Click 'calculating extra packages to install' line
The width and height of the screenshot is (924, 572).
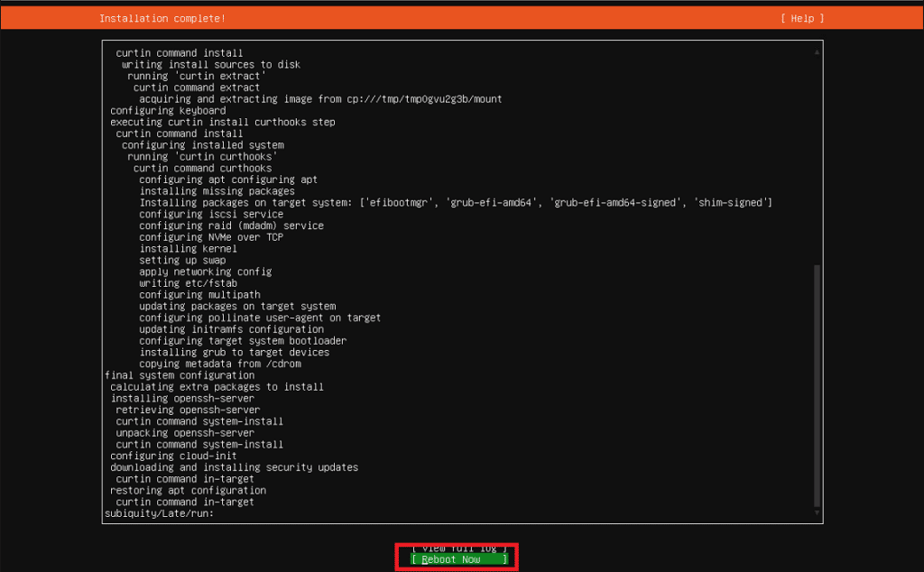(x=217, y=387)
